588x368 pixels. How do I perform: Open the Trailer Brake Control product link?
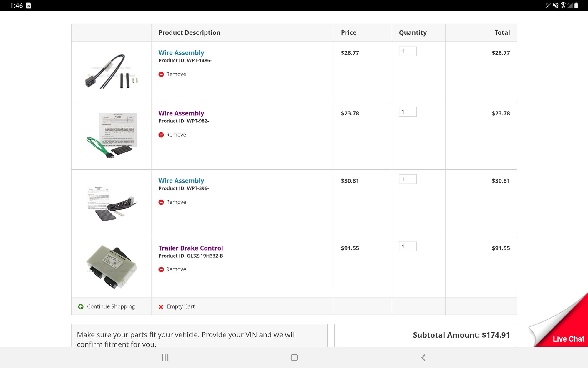point(190,248)
